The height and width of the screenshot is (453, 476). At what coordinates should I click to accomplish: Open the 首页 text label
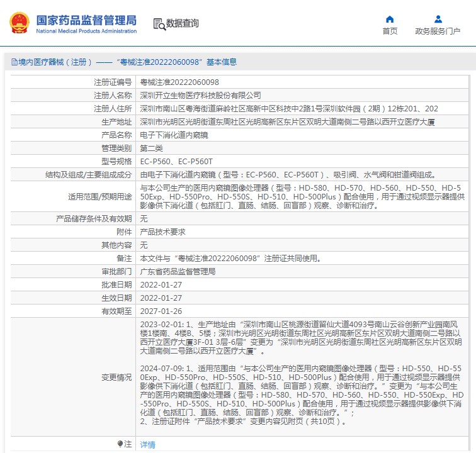(390, 31)
